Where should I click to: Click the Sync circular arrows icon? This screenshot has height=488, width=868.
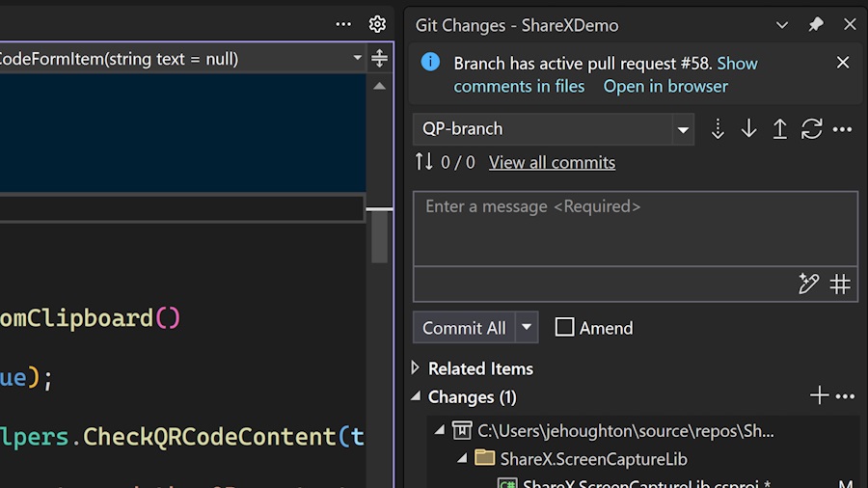click(811, 129)
